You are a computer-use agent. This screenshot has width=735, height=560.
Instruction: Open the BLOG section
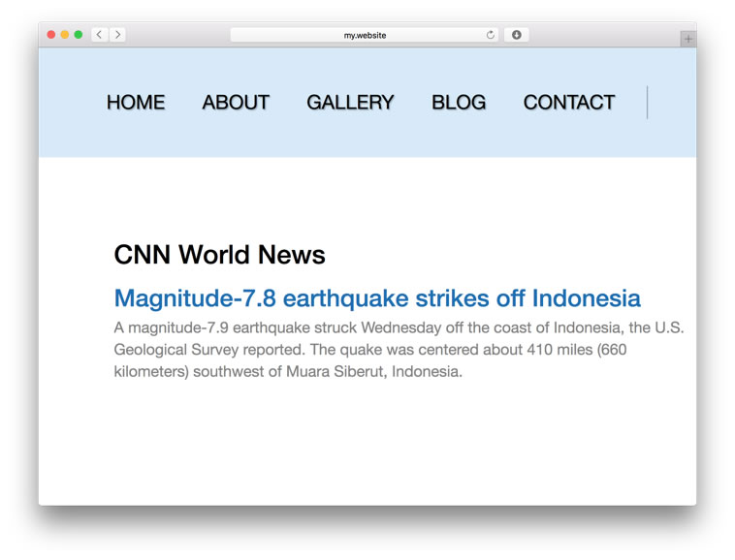coord(459,103)
